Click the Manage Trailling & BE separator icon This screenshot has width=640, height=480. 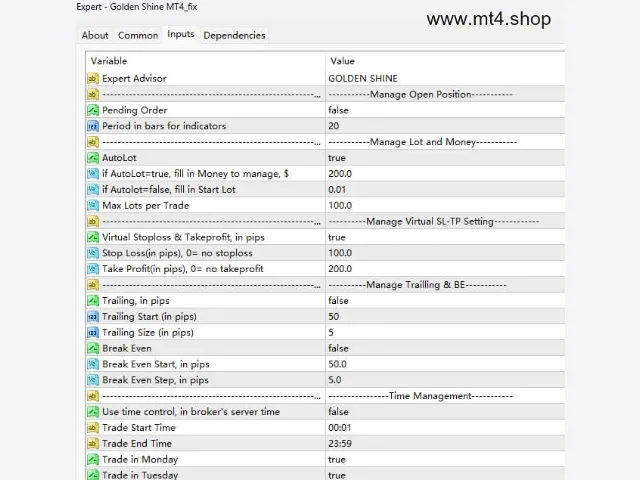click(x=93, y=285)
